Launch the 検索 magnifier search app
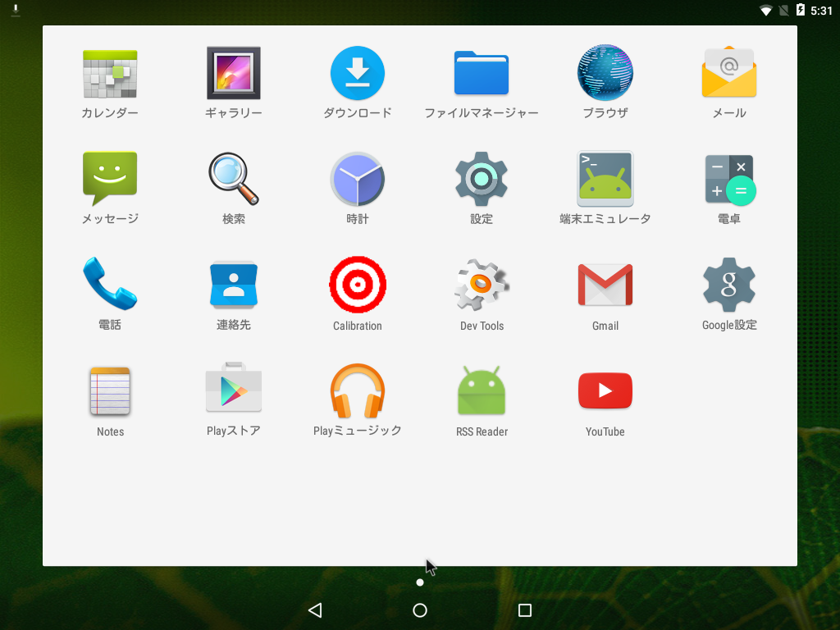Image resolution: width=840 pixels, height=630 pixels. (x=234, y=179)
